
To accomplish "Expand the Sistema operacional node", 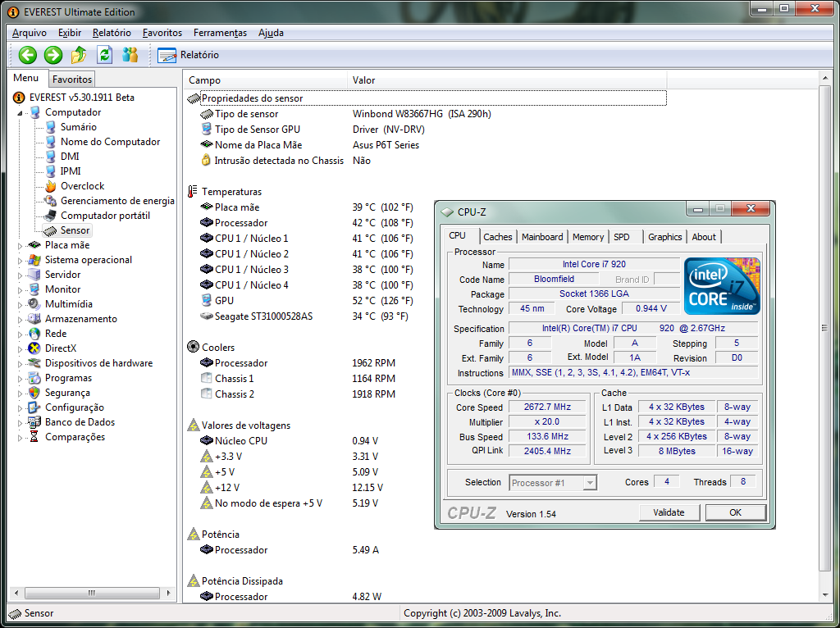I will pyautogui.click(x=20, y=260).
